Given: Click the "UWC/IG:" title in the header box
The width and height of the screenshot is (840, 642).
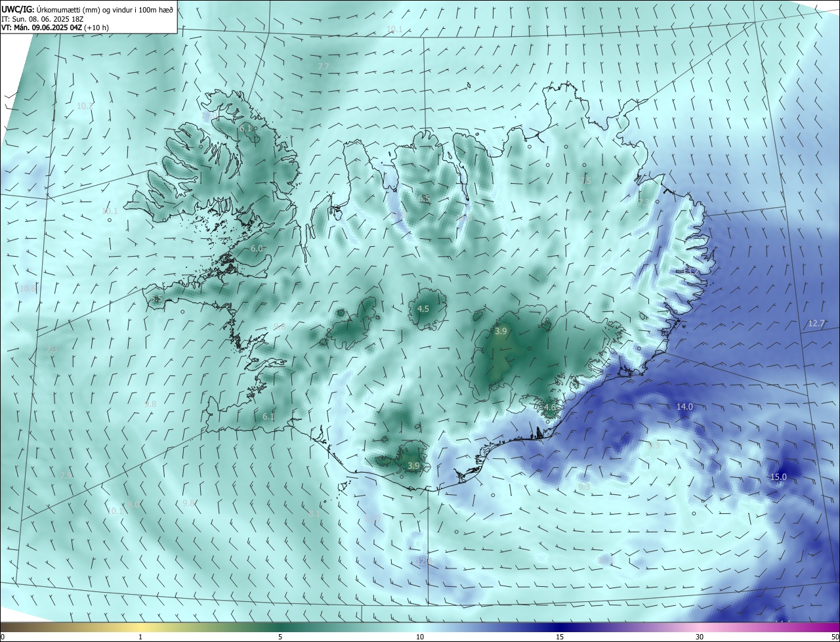Looking at the screenshot, I should point(18,10).
